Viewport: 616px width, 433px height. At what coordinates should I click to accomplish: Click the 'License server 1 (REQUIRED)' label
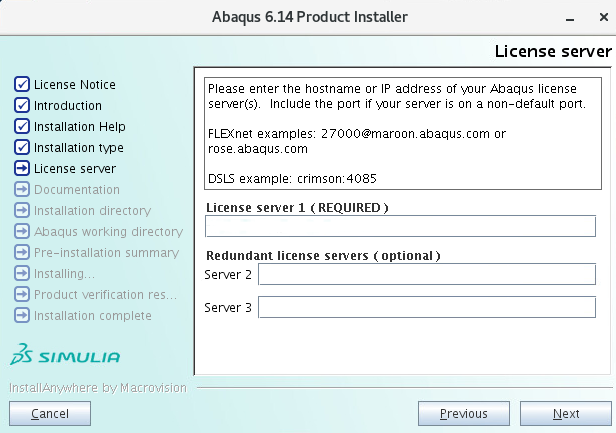tap(297, 207)
